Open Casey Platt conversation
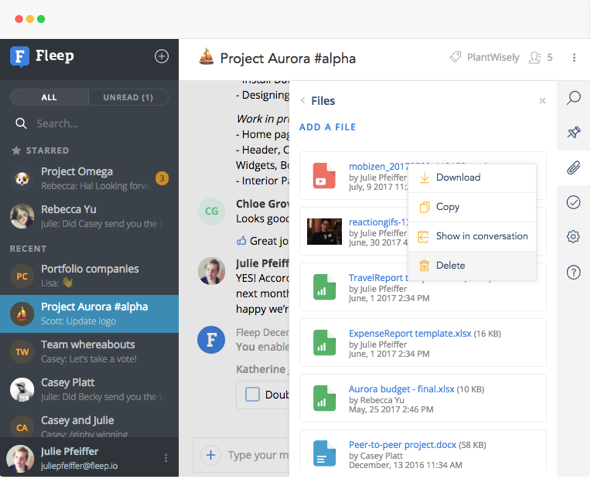The image size is (590, 477). (89, 389)
